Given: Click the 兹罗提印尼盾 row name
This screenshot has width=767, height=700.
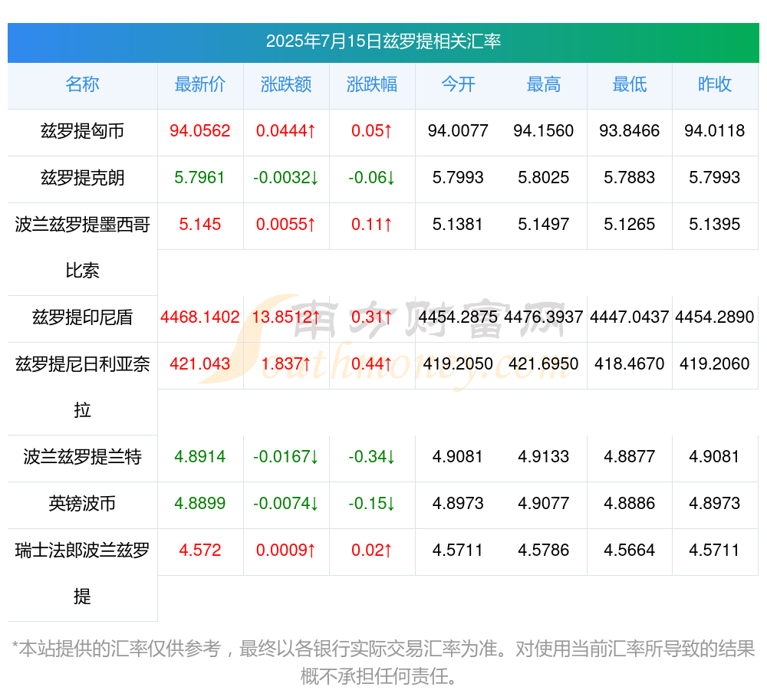Looking at the screenshot, I should tap(82, 317).
